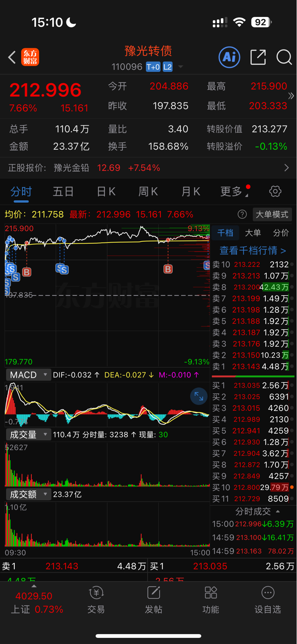This screenshot has height=644, width=297.
Task: Open the 东方财富 logo icon
Action: point(30,57)
